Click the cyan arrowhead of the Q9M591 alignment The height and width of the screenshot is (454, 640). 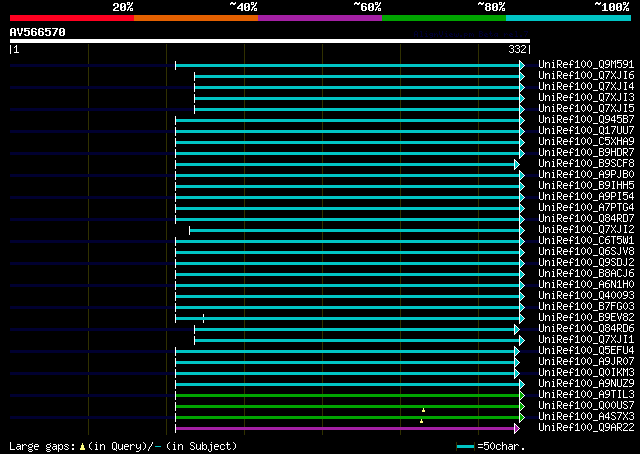[x=522, y=65]
